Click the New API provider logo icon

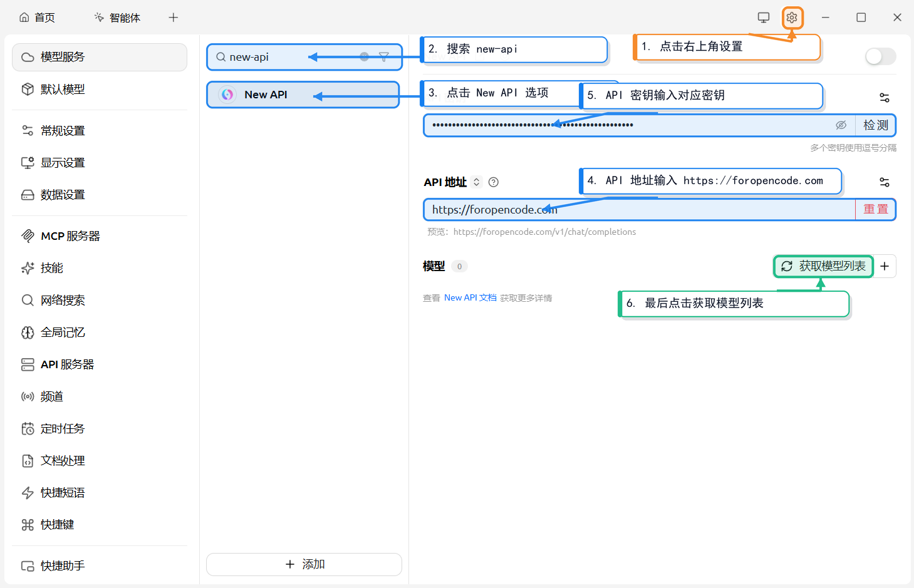coord(227,95)
